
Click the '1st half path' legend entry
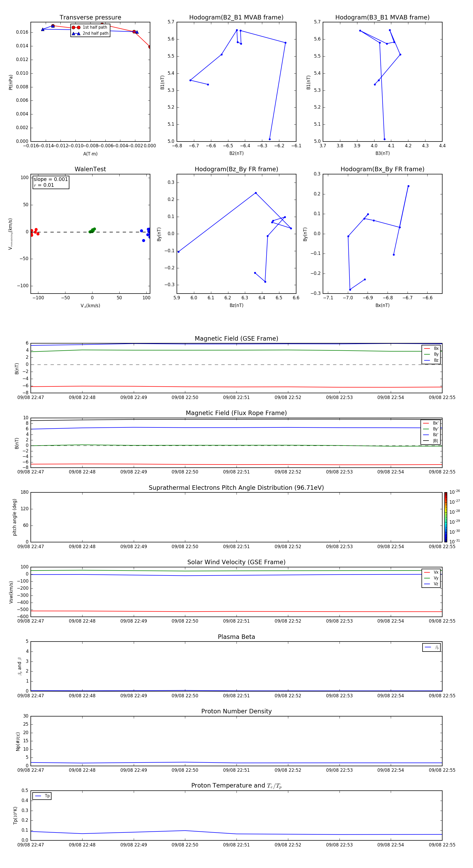(90, 27)
